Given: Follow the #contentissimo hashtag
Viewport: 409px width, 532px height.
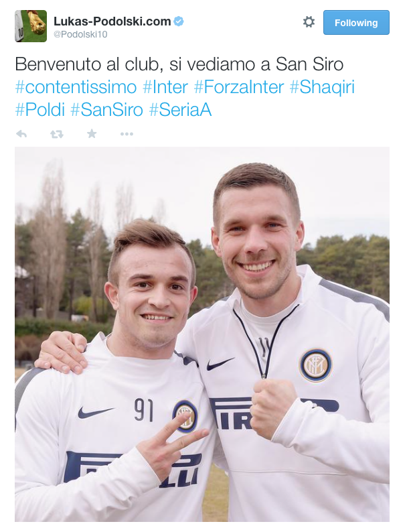Looking at the screenshot, I should 76,87.
